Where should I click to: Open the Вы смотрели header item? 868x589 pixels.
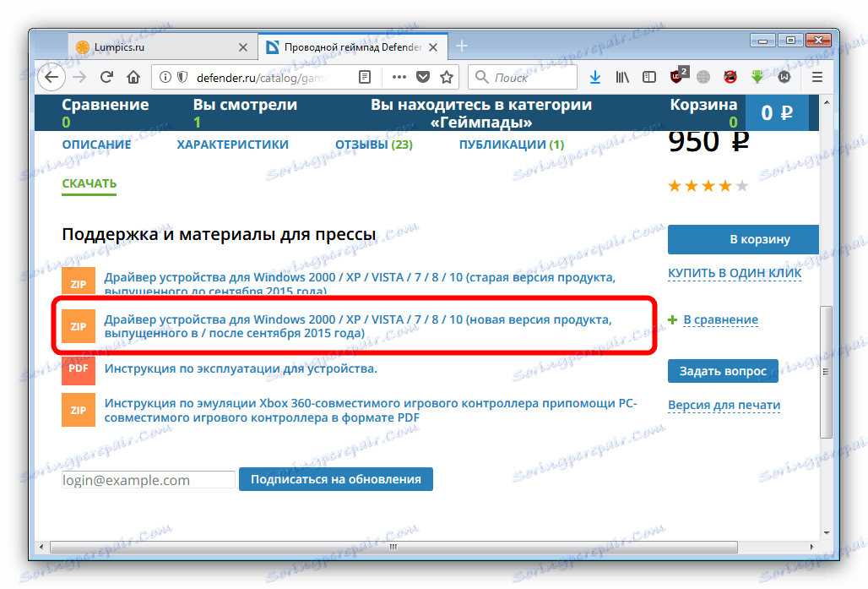coord(245,112)
